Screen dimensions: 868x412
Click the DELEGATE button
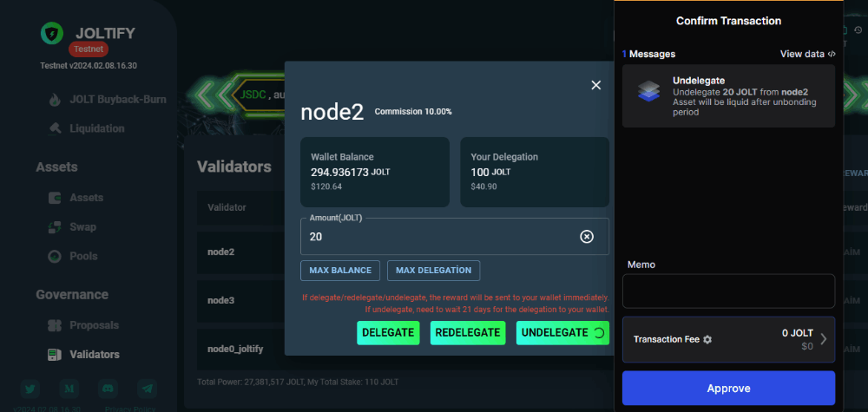pos(388,332)
